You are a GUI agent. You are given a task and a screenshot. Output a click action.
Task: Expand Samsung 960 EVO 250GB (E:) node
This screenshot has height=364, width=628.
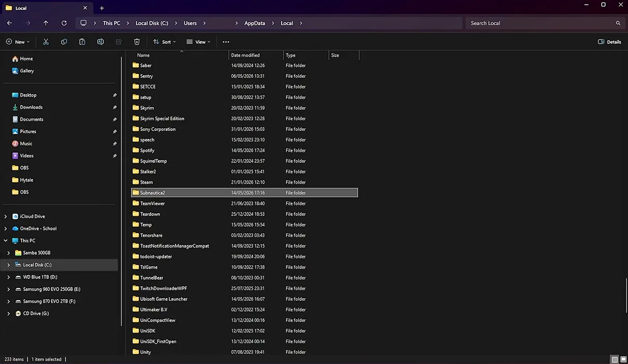[9, 289]
